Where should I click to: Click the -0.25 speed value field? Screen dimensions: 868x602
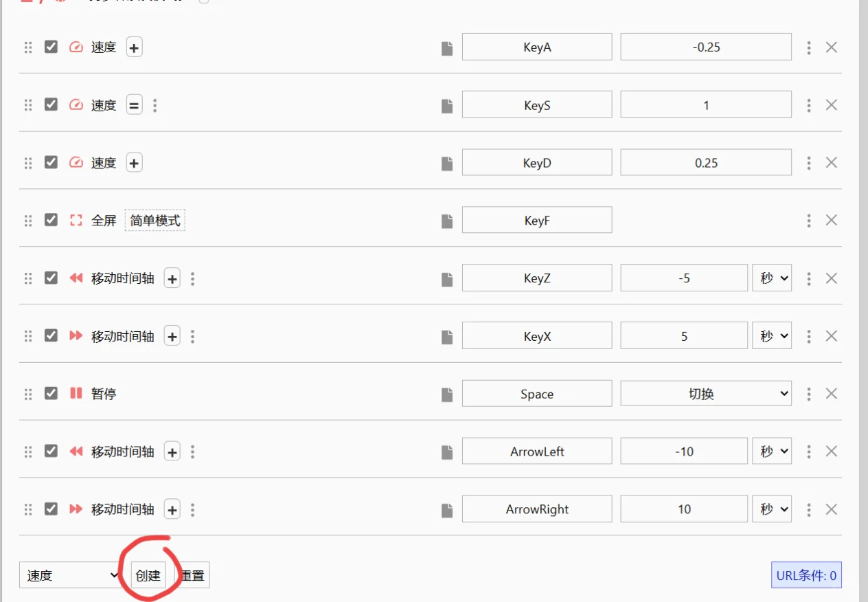click(x=706, y=47)
